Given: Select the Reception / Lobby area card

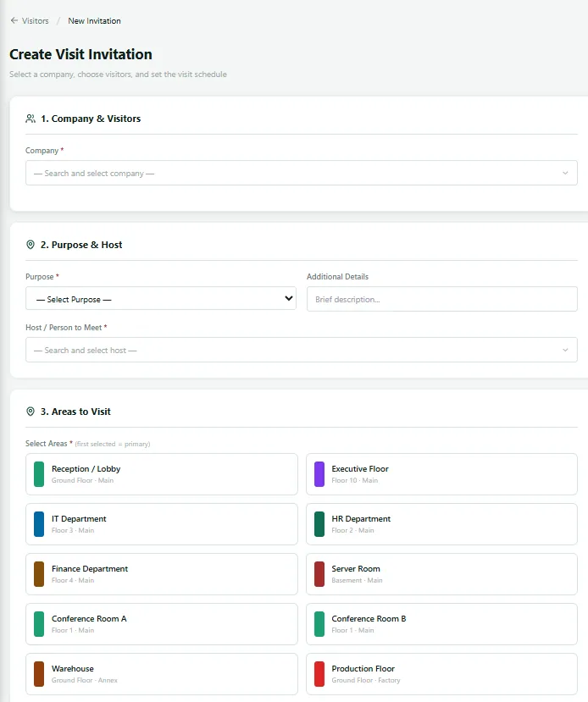Looking at the screenshot, I should pos(162,474).
